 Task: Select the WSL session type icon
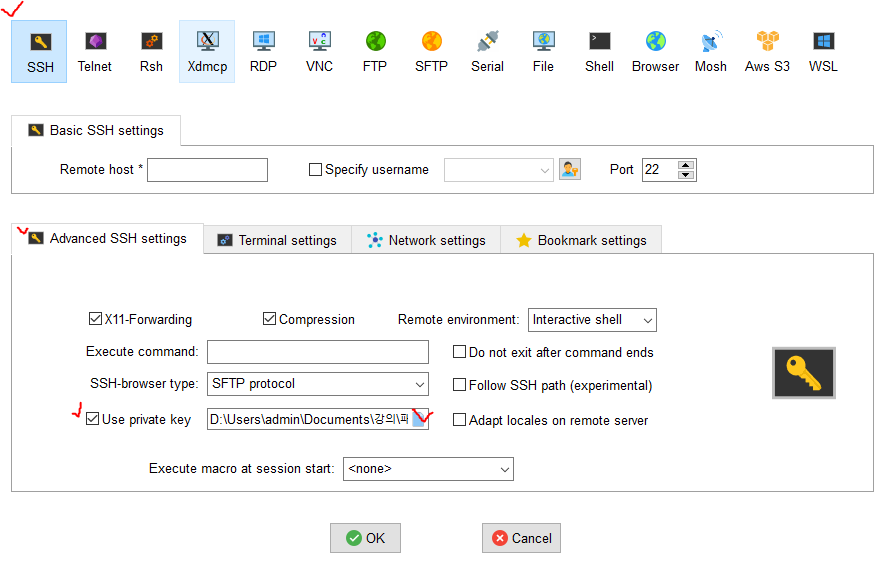point(823,52)
